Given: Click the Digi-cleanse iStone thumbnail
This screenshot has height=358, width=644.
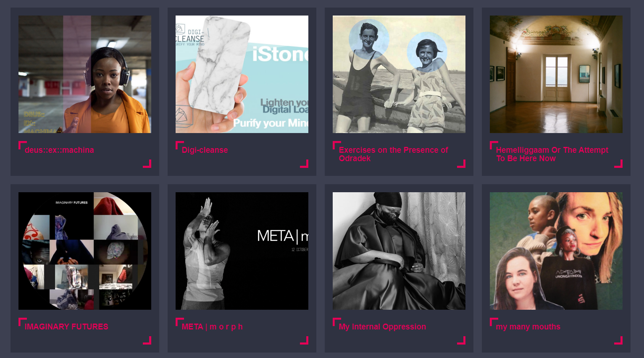Looking at the screenshot, I should click(x=242, y=74).
